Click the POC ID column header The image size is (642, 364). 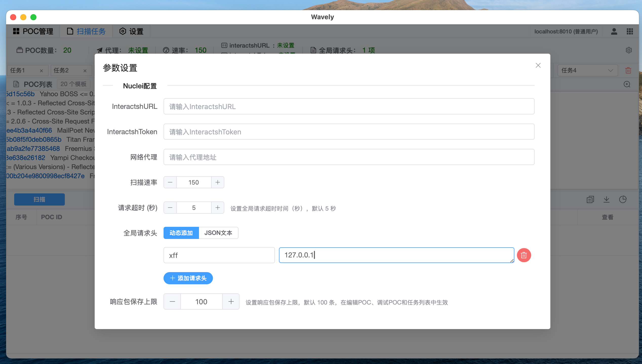pos(52,217)
